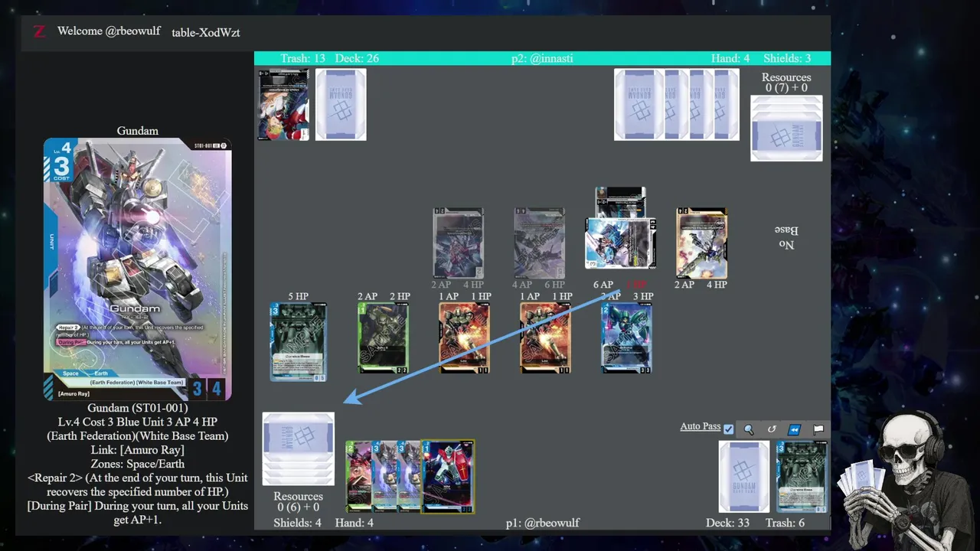980x551 pixels.
Task: Click the 'p2: @innasti' player label
Action: pos(542,58)
